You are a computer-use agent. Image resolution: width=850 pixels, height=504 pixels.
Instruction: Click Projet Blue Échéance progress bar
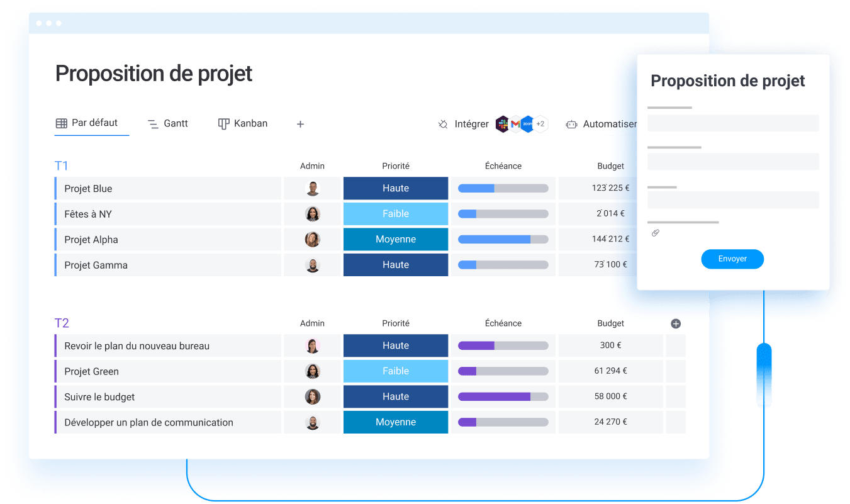click(503, 188)
